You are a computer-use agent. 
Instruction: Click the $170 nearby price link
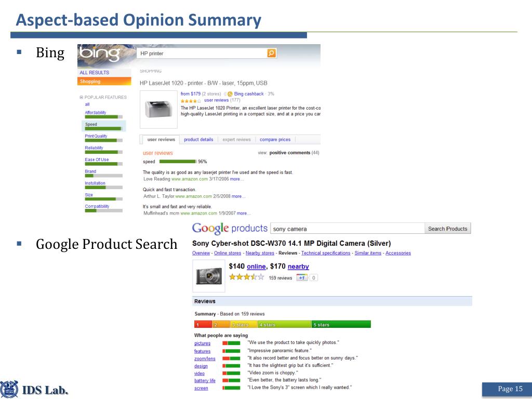coord(298,267)
